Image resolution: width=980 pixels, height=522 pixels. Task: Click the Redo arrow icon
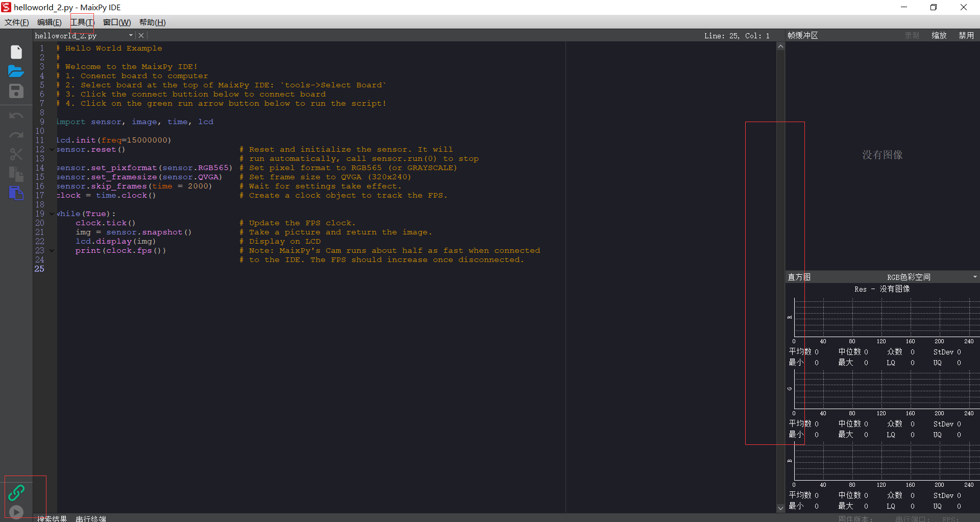tap(16, 135)
